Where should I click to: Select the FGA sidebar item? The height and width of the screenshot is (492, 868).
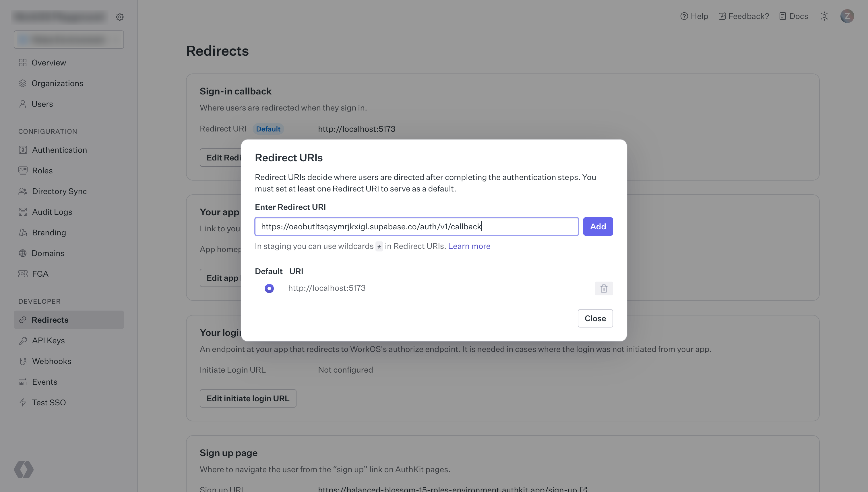[40, 274]
